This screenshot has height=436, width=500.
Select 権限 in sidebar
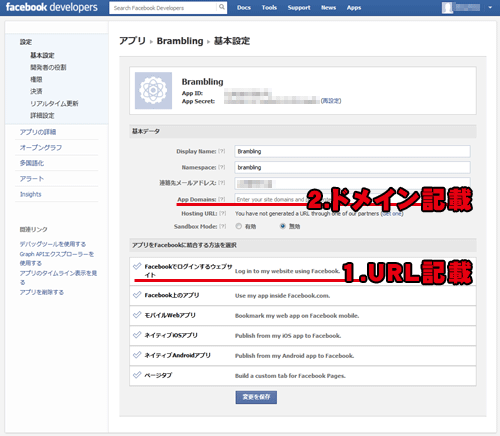click(x=36, y=79)
